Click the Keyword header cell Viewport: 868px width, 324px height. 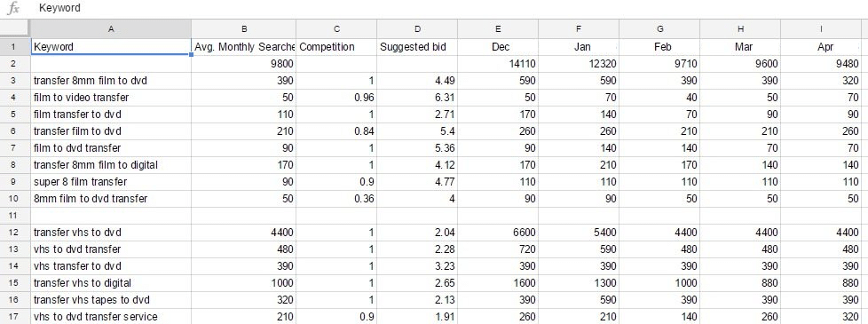click(111, 47)
